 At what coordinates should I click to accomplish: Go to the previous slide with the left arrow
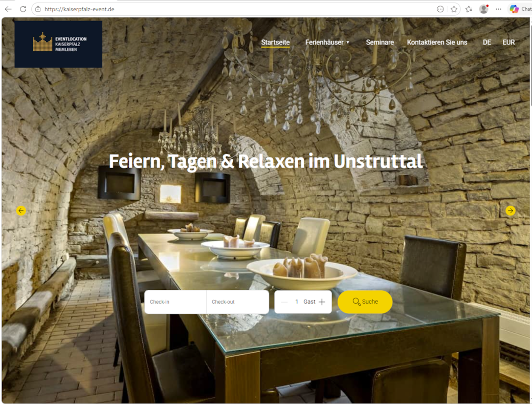click(x=21, y=210)
